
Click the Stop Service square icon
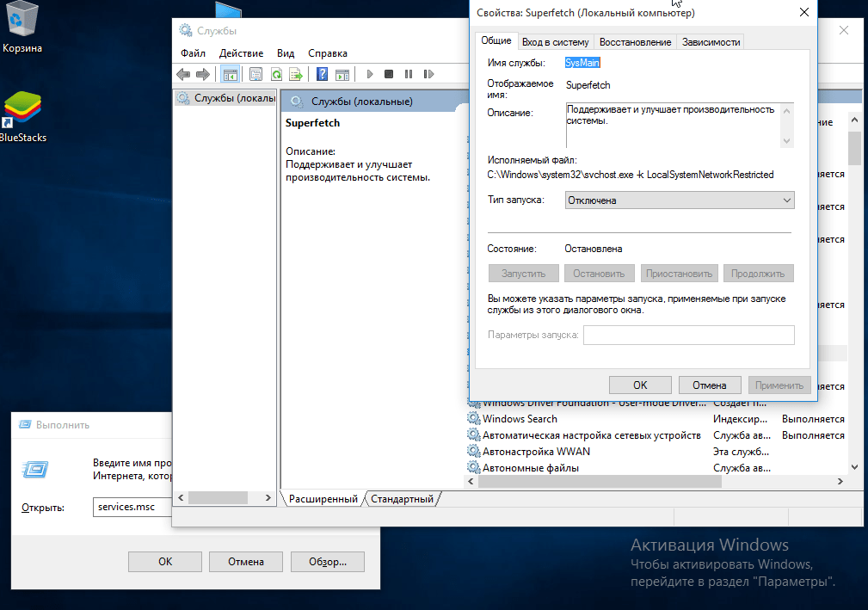point(389,75)
